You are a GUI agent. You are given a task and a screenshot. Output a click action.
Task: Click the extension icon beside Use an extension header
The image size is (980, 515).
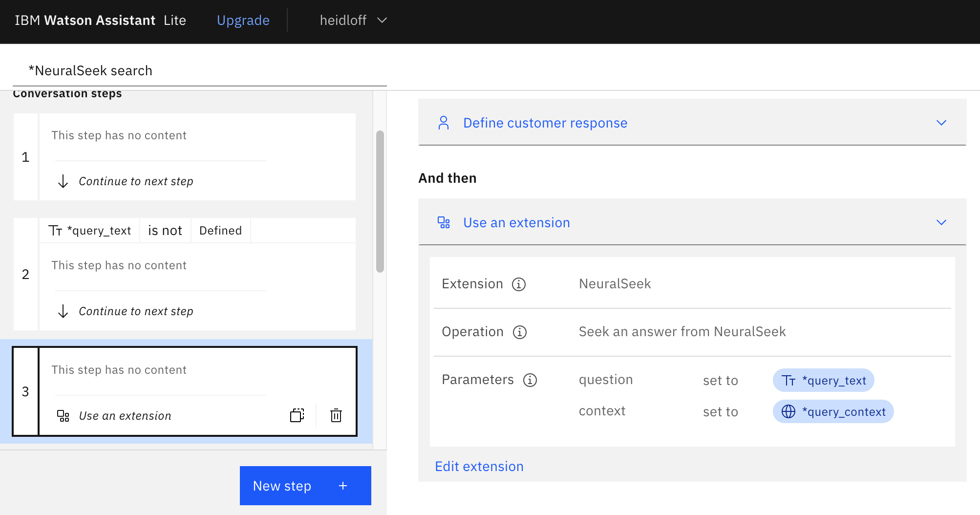[x=444, y=222]
